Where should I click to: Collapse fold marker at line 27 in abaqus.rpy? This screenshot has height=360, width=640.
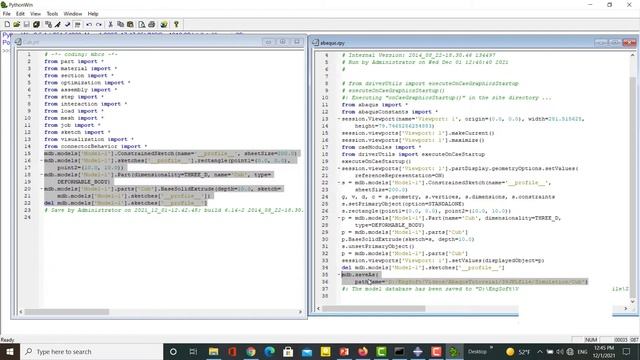(339, 218)
